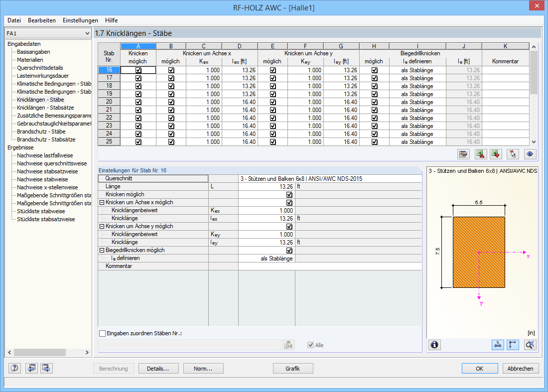Enable Eingaben zuordnen Stäben Nr. checkbox
Screen dimensions: 548x392
click(x=103, y=333)
